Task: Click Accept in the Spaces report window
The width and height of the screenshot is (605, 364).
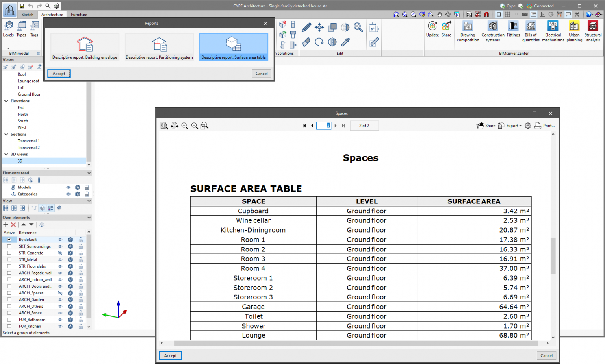Action: click(x=170, y=355)
